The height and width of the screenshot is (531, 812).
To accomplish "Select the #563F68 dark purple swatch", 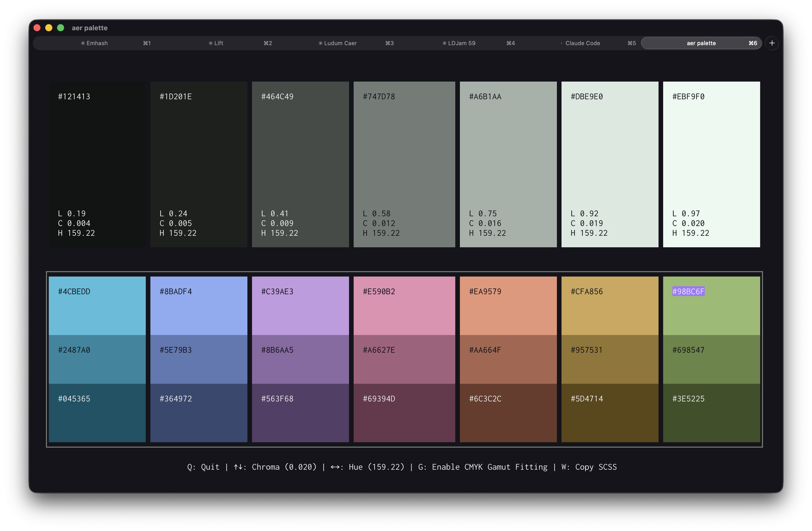I will [300, 413].
